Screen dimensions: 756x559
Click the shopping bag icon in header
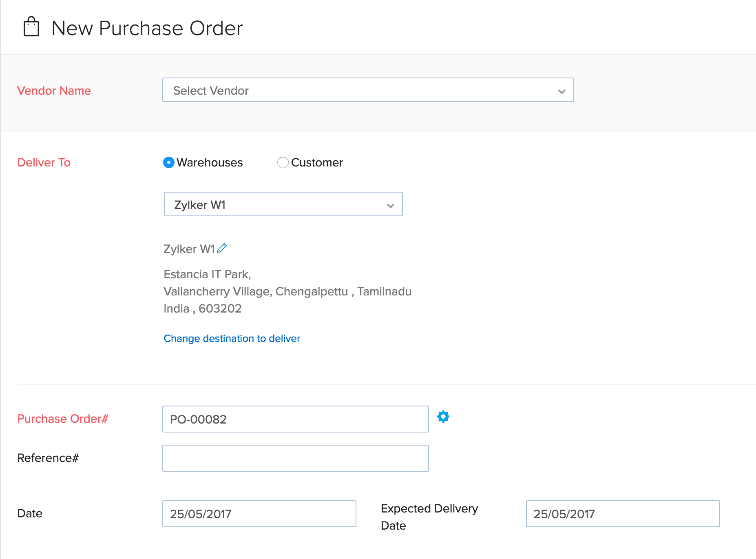(31, 27)
